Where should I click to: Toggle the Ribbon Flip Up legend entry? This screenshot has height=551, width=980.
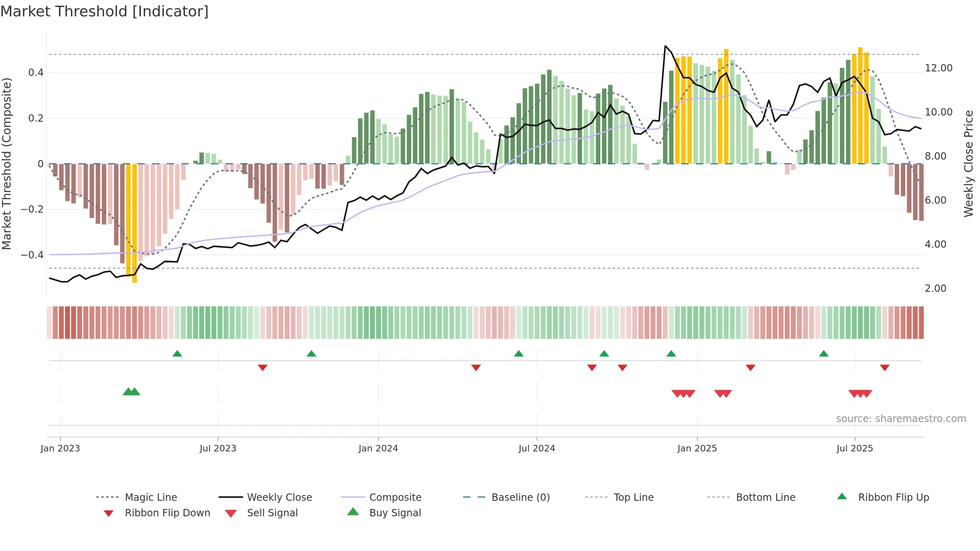[883, 497]
